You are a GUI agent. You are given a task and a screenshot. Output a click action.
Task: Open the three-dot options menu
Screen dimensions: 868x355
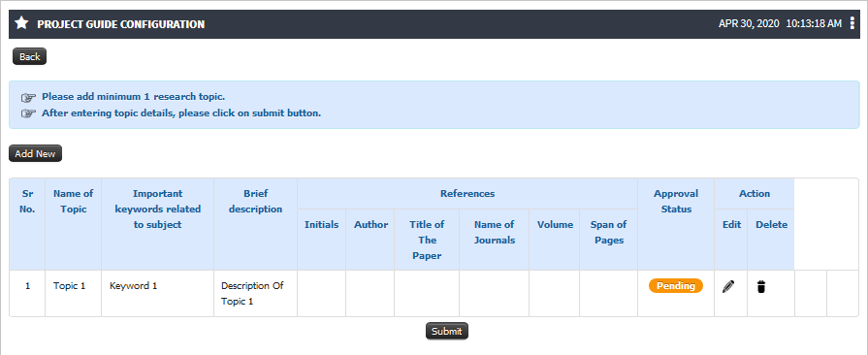tap(852, 23)
